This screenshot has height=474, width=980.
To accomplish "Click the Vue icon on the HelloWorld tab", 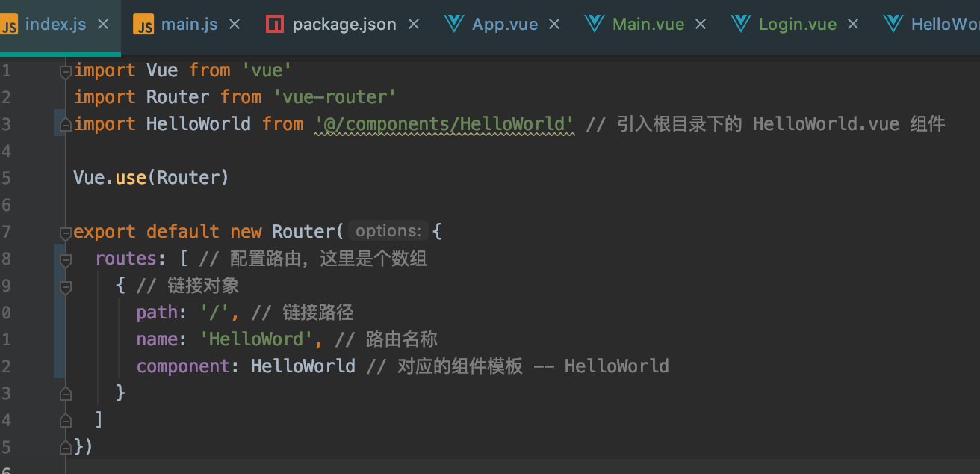I will click(x=893, y=23).
